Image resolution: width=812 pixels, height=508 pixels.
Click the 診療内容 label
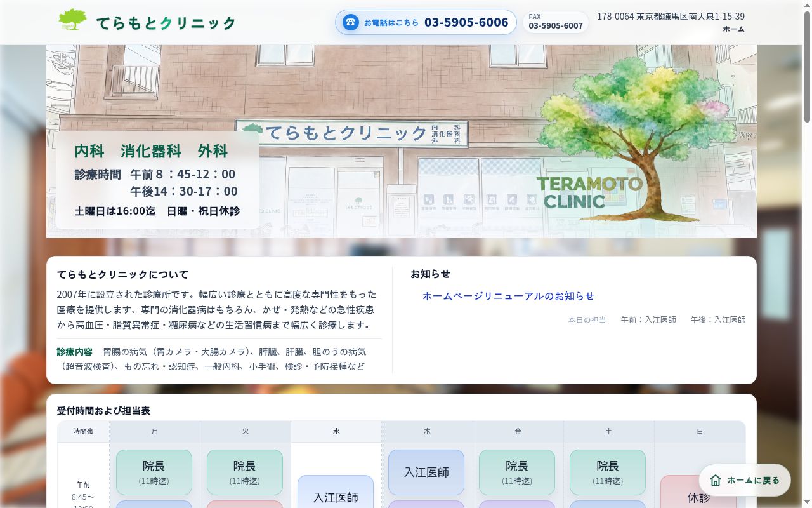click(x=74, y=352)
